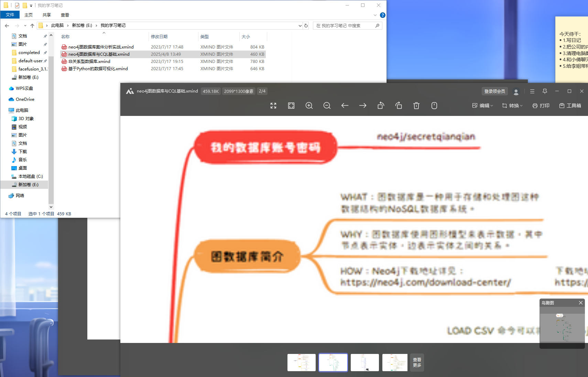Viewport: 588px width, 377px height.
Task: Select the fourth thumbnail in filmstrip
Action: [x=395, y=363]
